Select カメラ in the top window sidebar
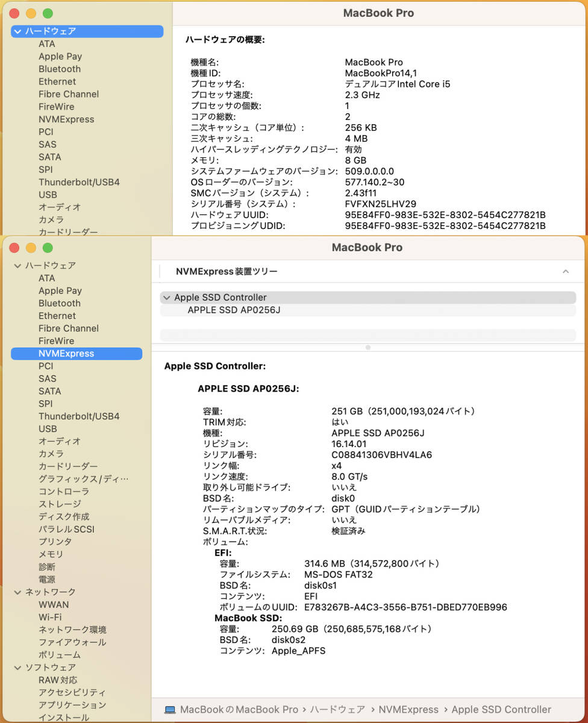This screenshot has width=588, height=723. pyautogui.click(x=51, y=220)
